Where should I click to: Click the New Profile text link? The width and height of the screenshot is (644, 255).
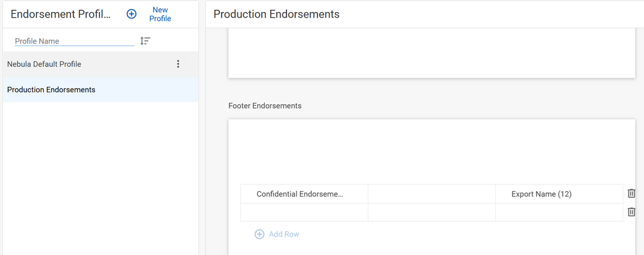point(160,14)
